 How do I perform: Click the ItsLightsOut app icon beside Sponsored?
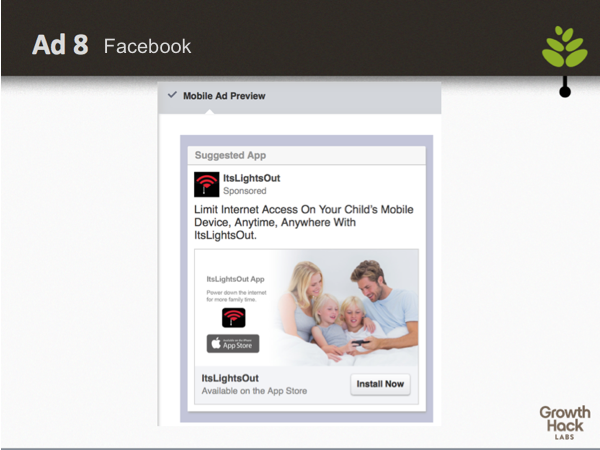[207, 184]
